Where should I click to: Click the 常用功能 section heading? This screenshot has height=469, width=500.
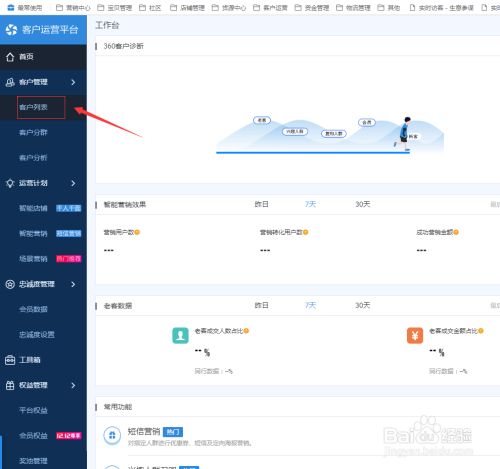click(x=118, y=407)
